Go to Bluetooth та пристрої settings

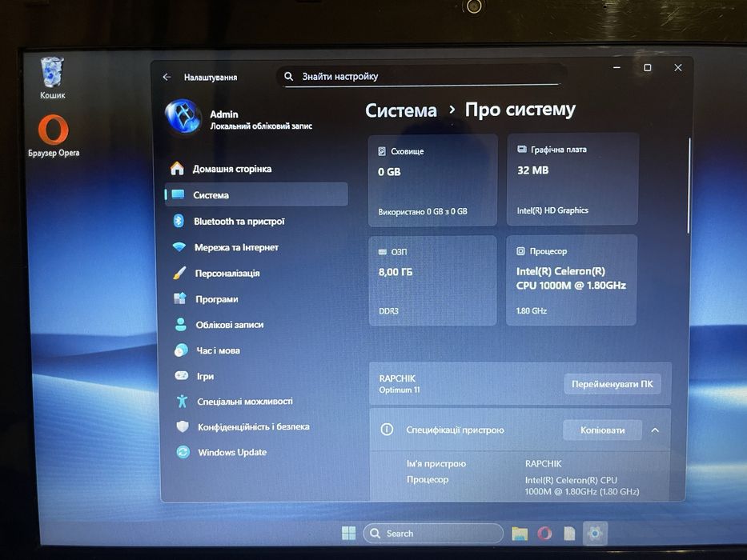point(256,221)
